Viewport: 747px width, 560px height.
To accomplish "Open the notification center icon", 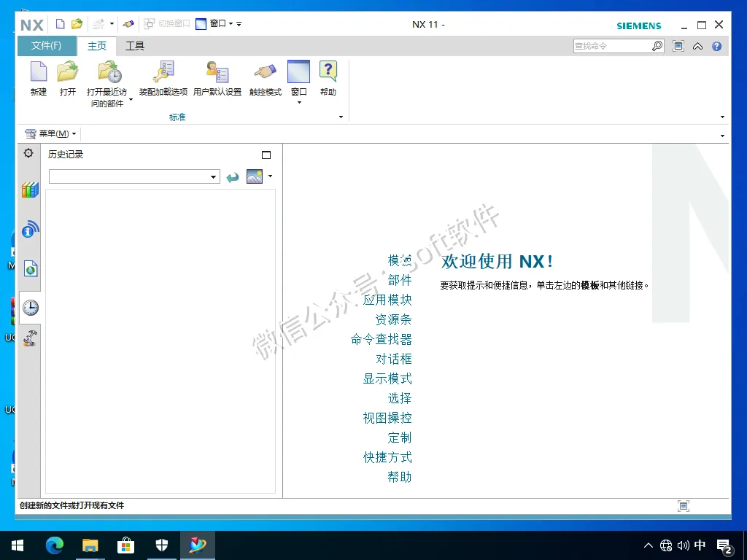I will tap(724, 546).
